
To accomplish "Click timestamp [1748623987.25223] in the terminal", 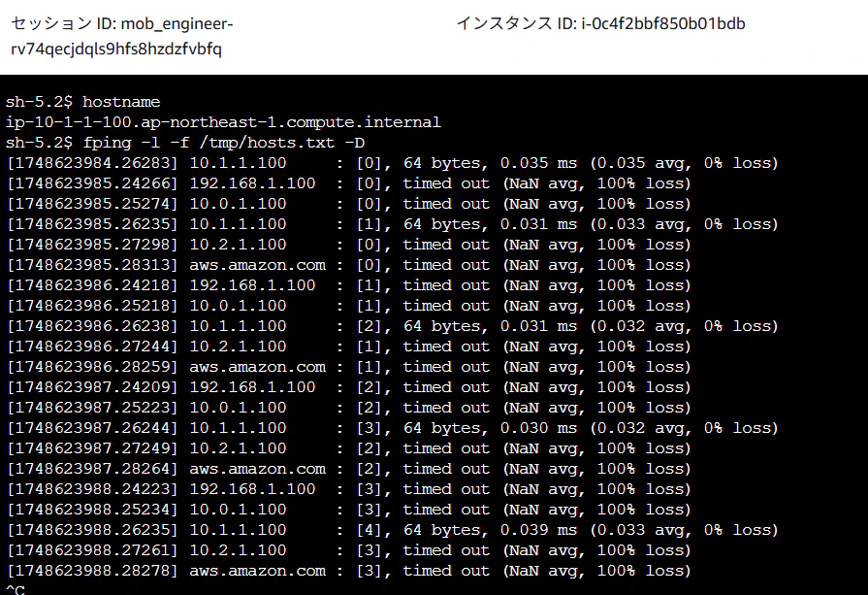I will coord(92,408).
